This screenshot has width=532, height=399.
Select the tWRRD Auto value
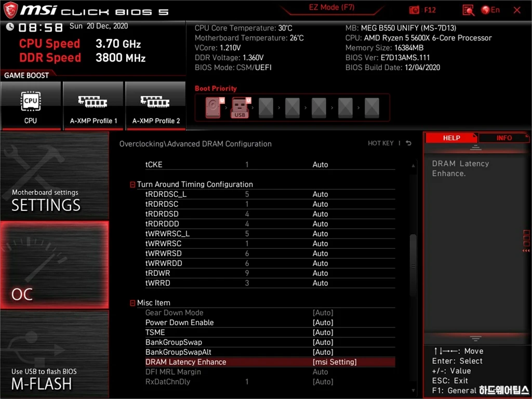click(320, 283)
